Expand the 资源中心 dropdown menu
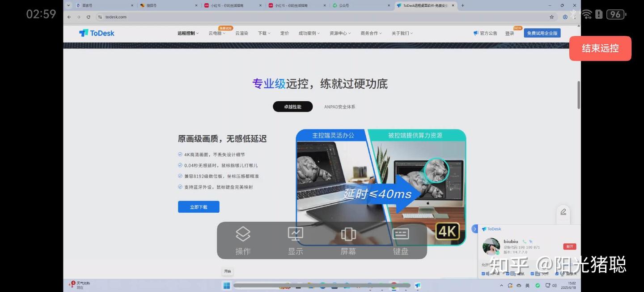Image resolution: width=644 pixels, height=292 pixels. [339, 33]
